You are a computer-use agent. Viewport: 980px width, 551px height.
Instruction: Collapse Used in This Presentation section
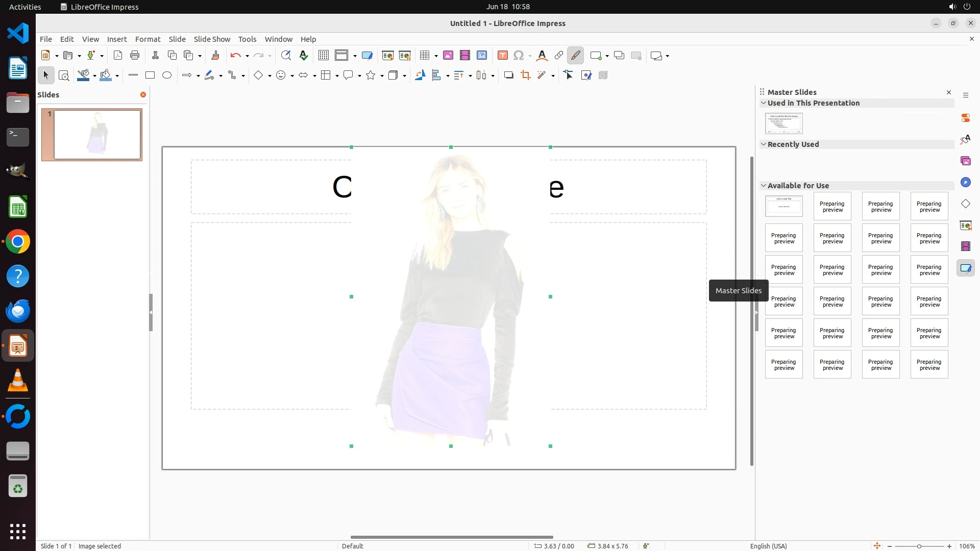click(764, 103)
